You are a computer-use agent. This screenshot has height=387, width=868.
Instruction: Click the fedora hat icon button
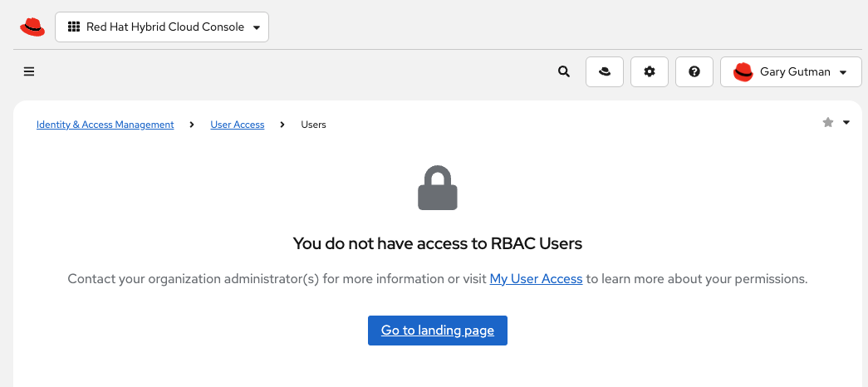click(605, 71)
